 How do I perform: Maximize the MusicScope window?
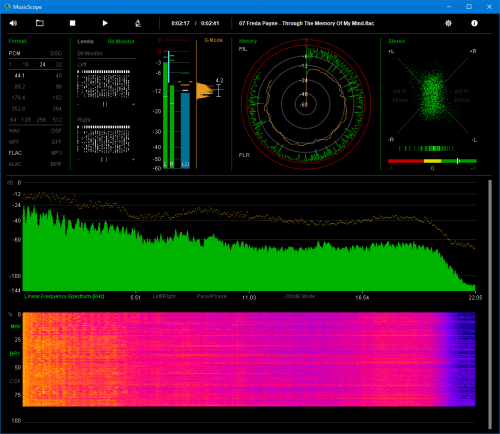pyautogui.click(x=469, y=7)
